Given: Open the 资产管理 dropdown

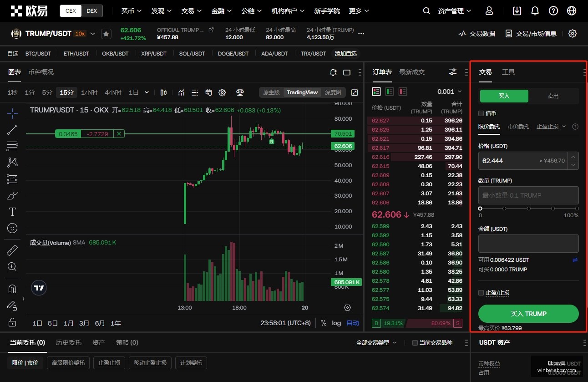Looking at the screenshot, I should [455, 11].
